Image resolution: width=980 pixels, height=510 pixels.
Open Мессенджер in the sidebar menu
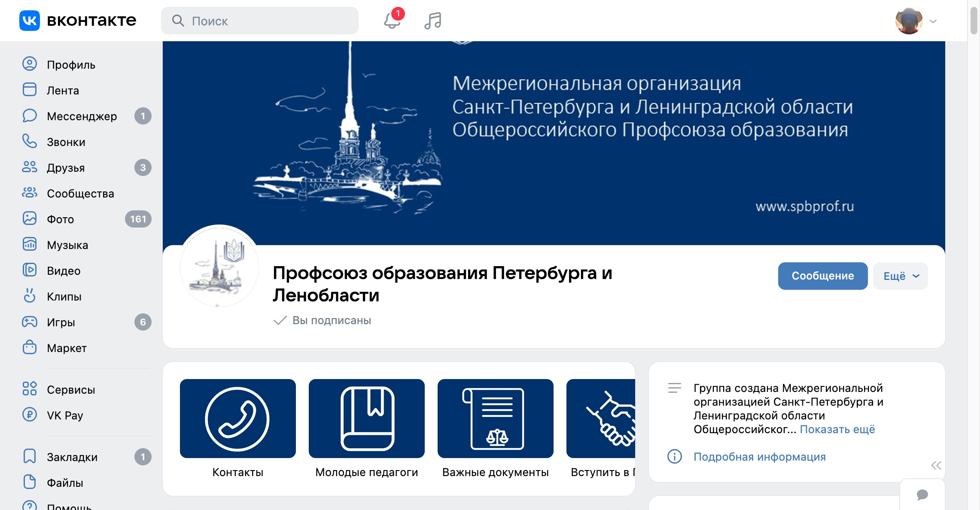(82, 116)
